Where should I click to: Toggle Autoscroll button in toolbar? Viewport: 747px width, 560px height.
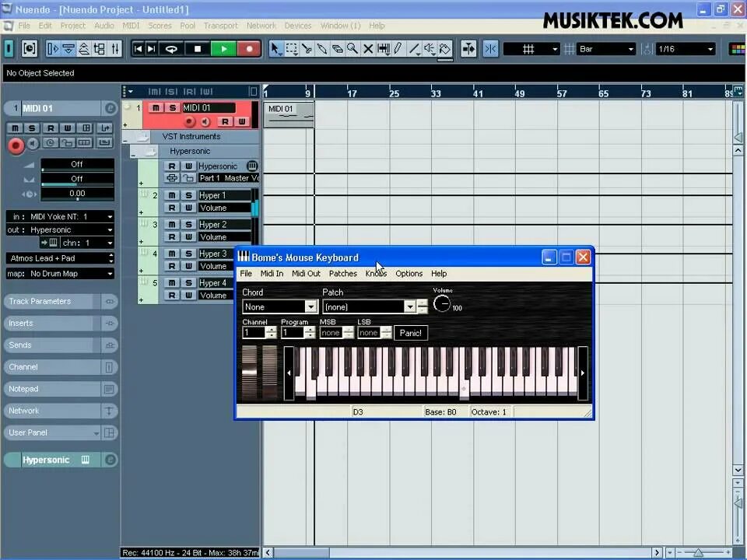(x=468, y=48)
